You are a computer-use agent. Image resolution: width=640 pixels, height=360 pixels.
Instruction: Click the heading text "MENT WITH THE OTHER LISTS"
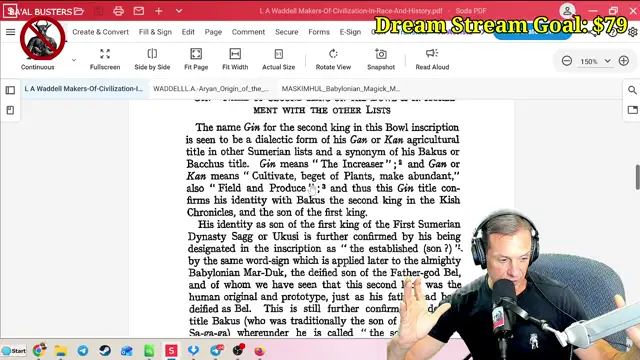pos(322,110)
